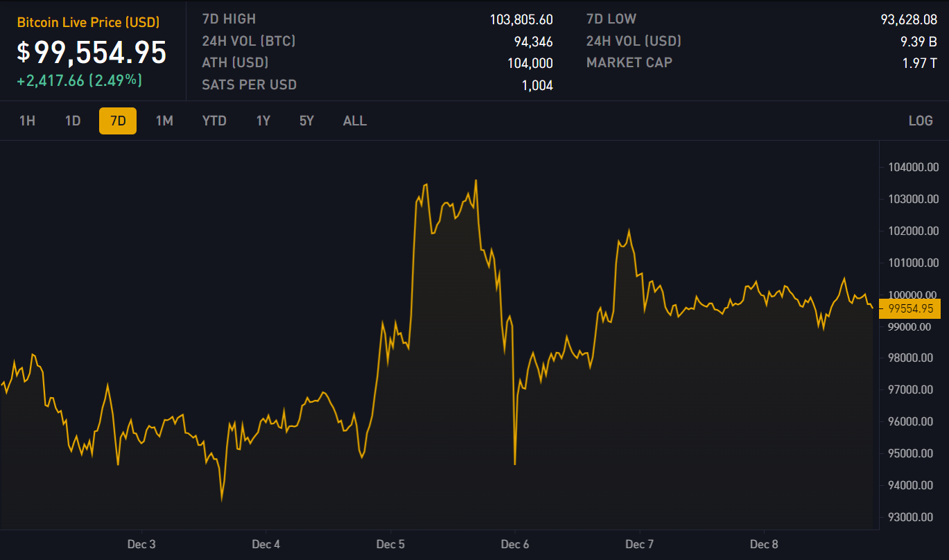Show ALL time price history

coord(354,121)
